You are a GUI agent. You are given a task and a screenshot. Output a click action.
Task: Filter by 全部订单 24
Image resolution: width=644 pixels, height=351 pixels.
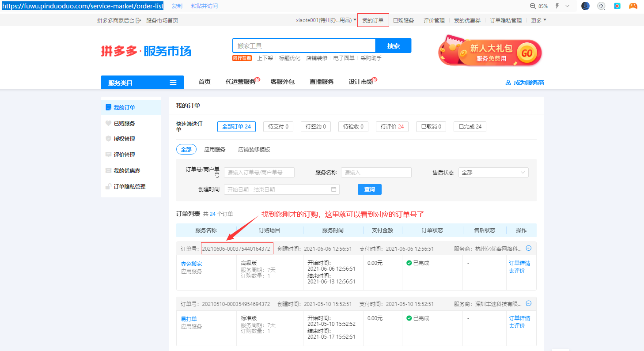tap(236, 127)
